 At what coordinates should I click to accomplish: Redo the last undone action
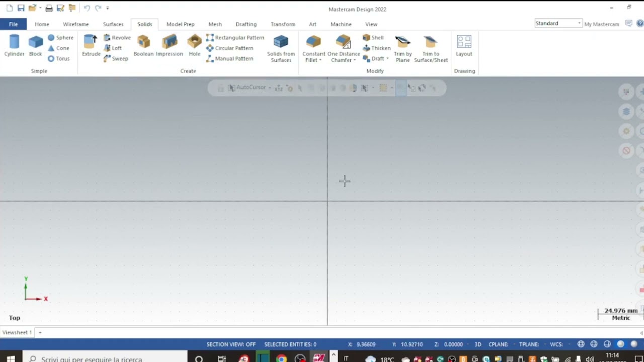(98, 8)
